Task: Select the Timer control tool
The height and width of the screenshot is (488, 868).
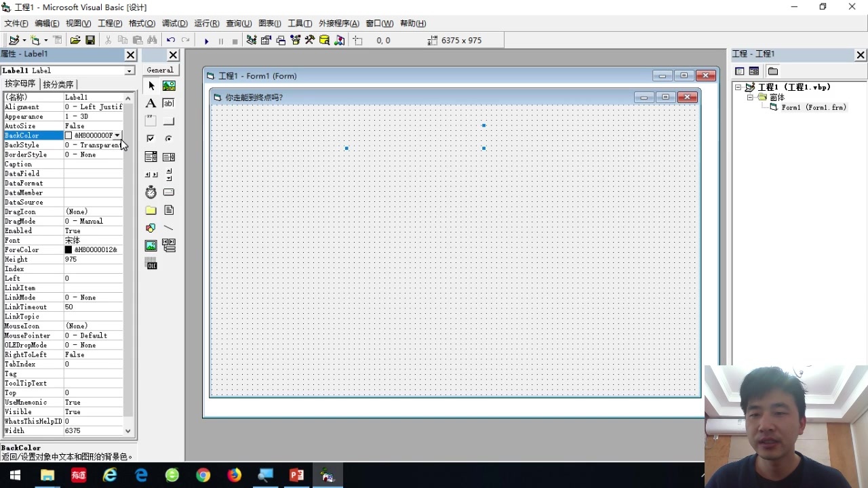Action: pos(151,192)
